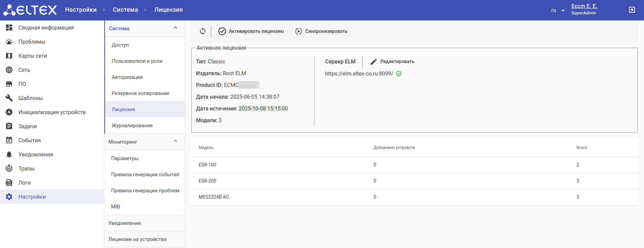The width and height of the screenshot is (644, 248).
Task: Click the Traps icon in sidebar
Action: pos(9,168)
